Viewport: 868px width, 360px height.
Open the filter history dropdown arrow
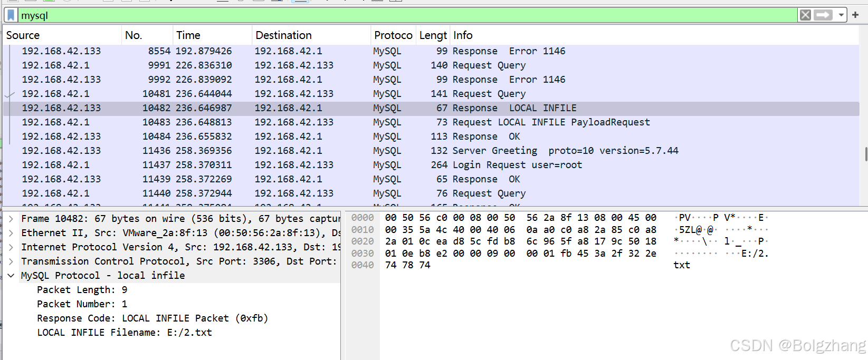click(x=841, y=15)
